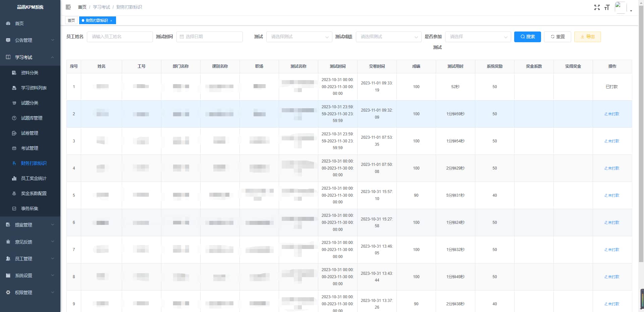Open the 测试时间 date picker

tap(209, 37)
